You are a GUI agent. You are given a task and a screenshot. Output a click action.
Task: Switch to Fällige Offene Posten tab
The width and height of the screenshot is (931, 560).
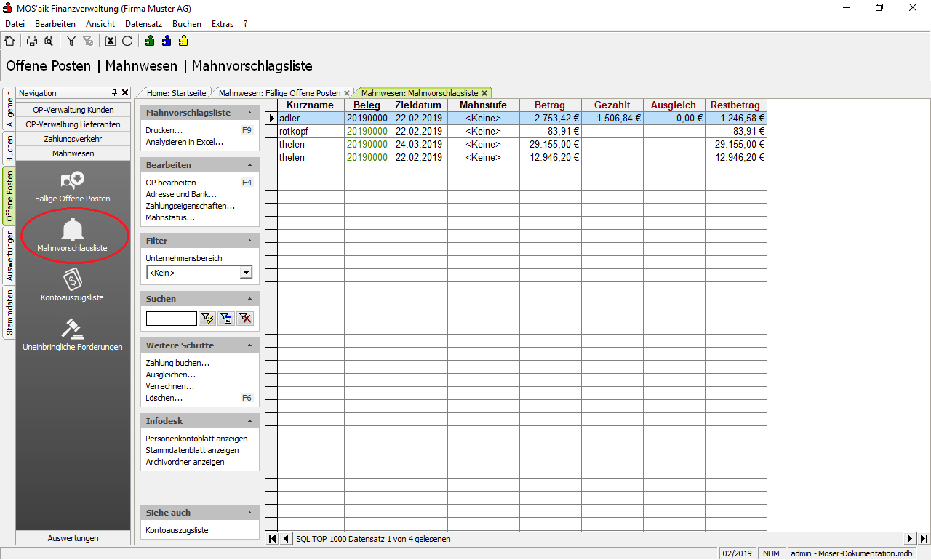coord(280,93)
